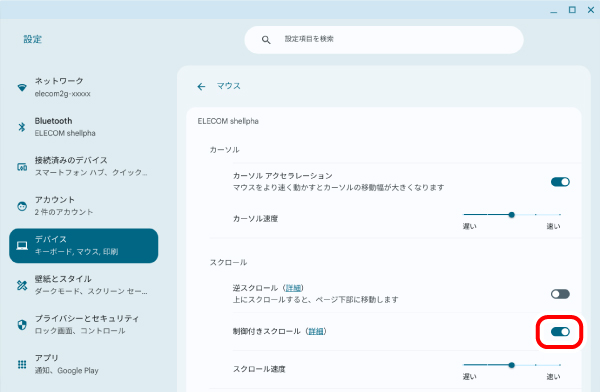Click the 接続済みのデバイス icon
600x392 pixels.
coord(22,167)
